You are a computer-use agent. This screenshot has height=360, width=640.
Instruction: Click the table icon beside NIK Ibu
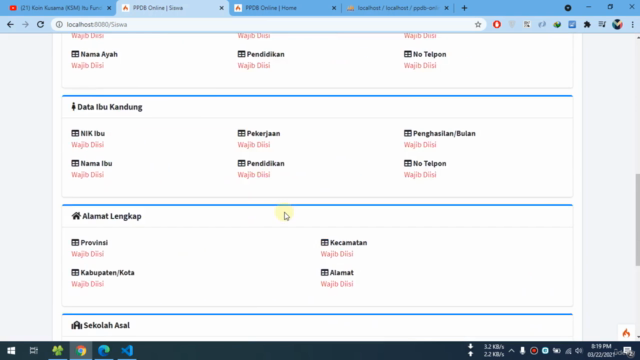click(x=75, y=133)
